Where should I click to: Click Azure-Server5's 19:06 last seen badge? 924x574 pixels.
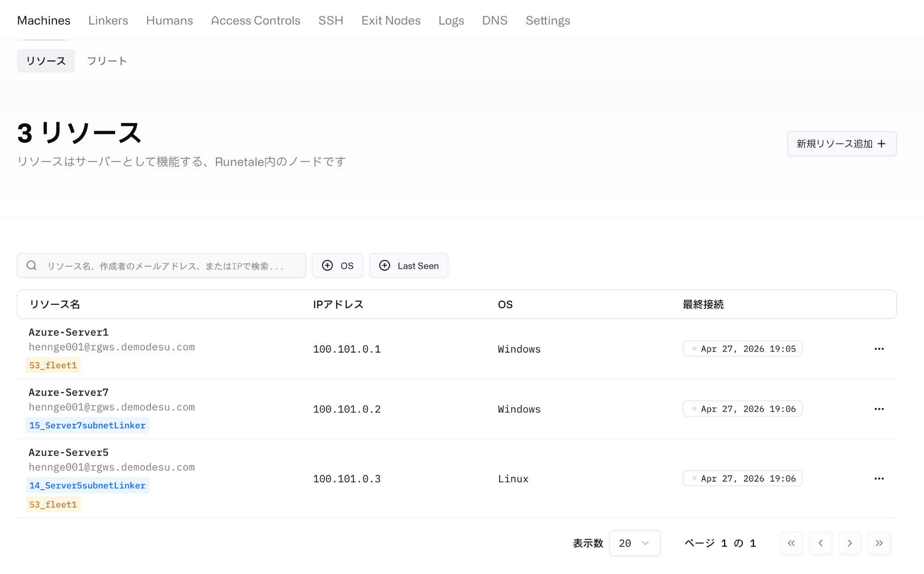click(742, 478)
